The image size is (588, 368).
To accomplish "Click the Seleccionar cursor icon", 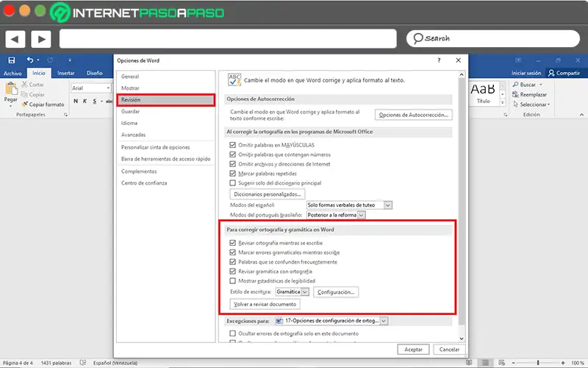I will click(x=516, y=104).
